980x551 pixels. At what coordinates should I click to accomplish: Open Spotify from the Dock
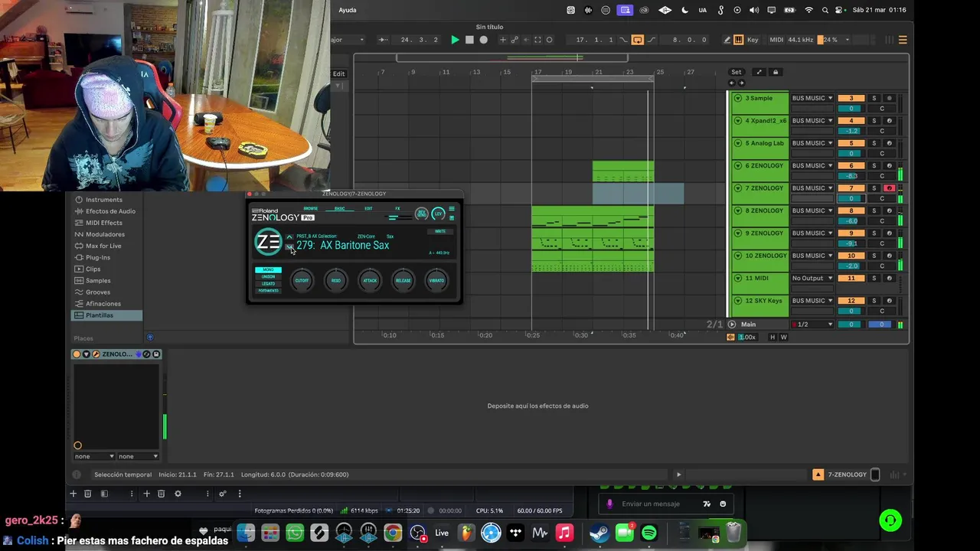click(648, 533)
